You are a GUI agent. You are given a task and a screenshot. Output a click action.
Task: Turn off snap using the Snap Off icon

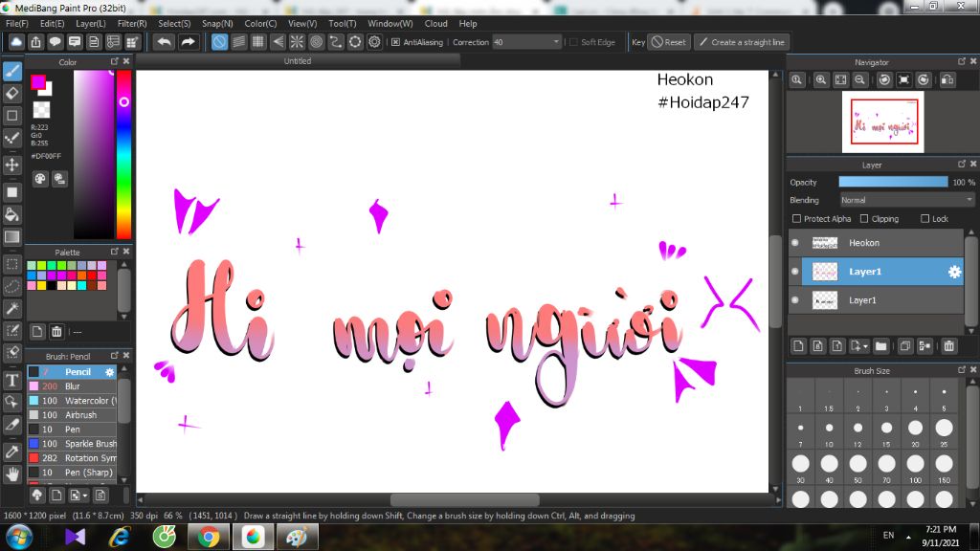(219, 42)
